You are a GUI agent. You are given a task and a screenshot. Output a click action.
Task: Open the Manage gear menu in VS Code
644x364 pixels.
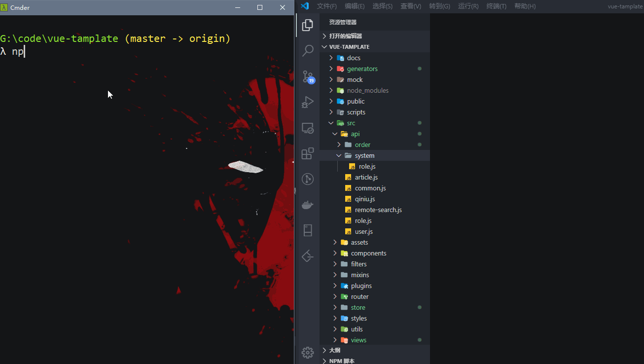coord(308,352)
